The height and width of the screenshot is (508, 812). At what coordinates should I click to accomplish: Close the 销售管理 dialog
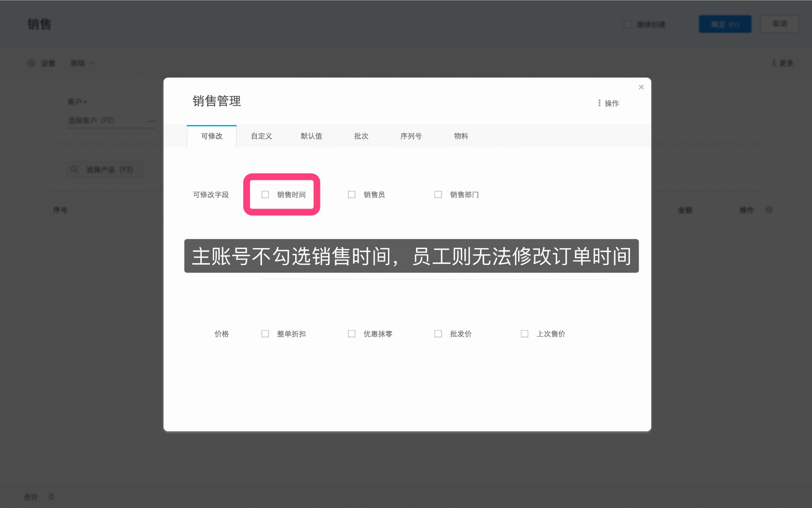tap(641, 87)
